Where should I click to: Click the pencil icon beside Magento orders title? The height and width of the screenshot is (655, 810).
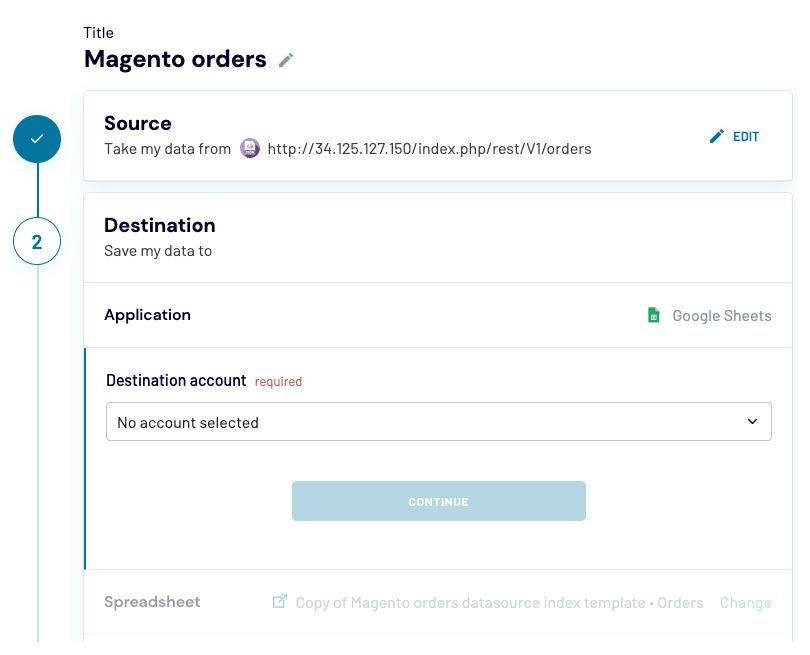point(286,60)
